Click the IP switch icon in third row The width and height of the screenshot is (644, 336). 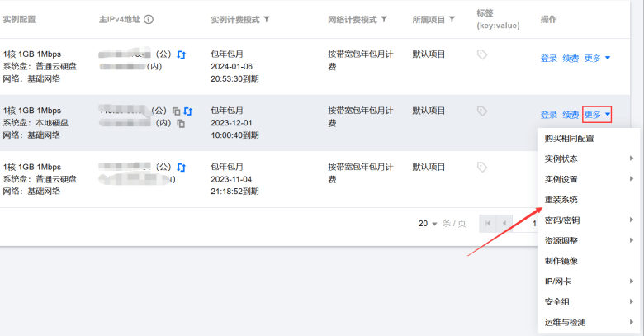pos(181,168)
